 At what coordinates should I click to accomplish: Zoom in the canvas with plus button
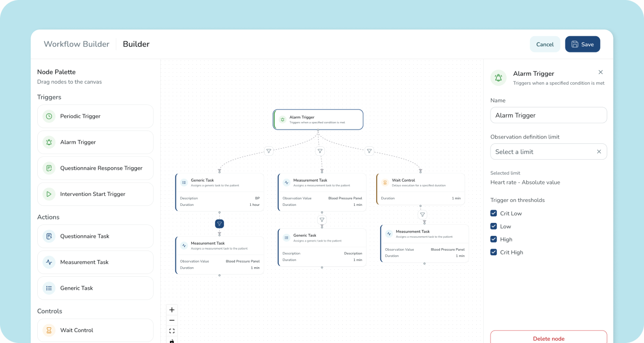172,310
